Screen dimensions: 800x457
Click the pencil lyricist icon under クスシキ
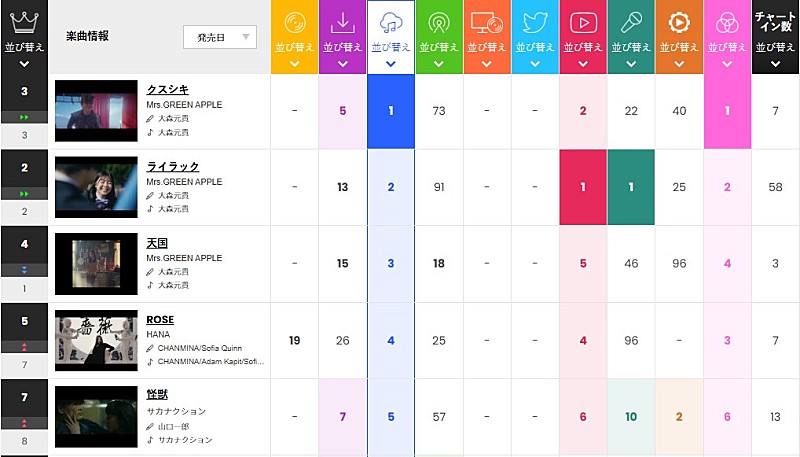tap(150, 118)
